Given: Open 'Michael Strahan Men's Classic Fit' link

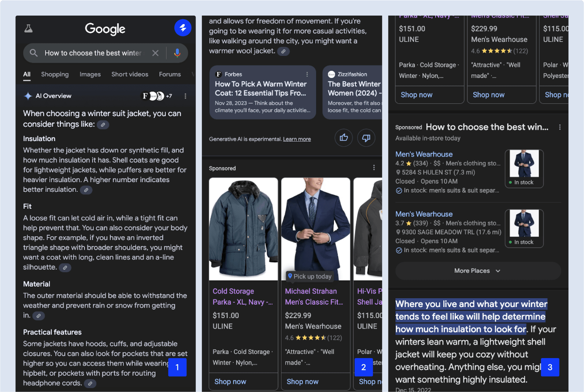Looking at the screenshot, I should tap(314, 297).
